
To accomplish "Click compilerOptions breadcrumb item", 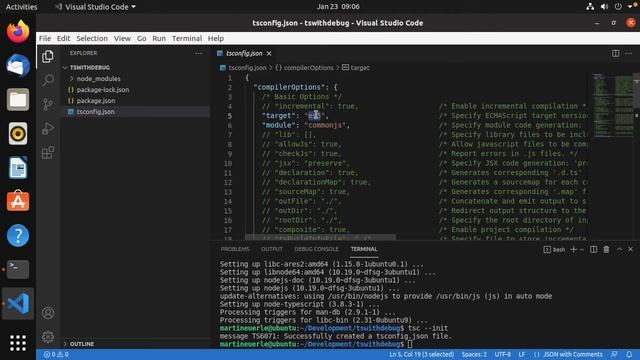I will [x=304, y=68].
